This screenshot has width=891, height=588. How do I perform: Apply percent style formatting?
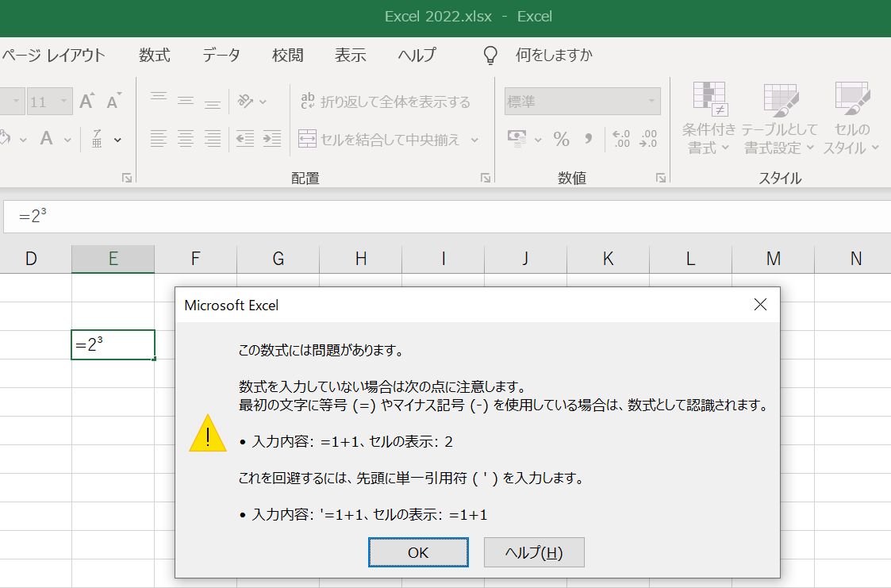coord(561,139)
